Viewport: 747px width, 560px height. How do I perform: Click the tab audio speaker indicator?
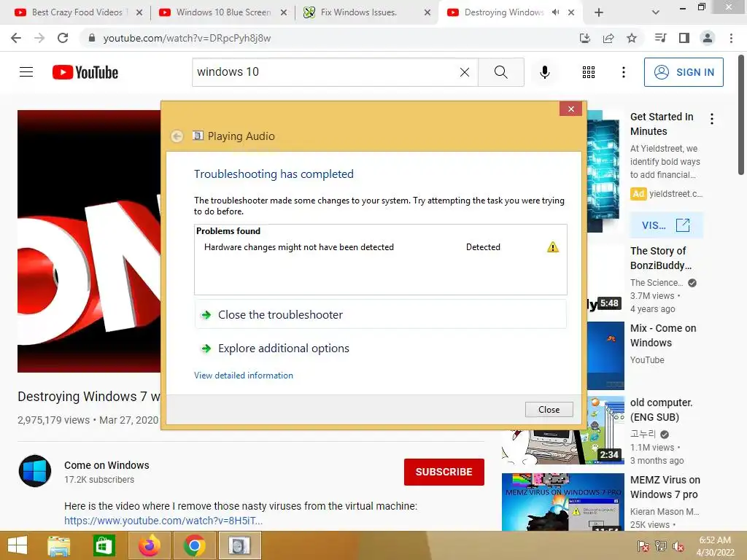(555, 12)
